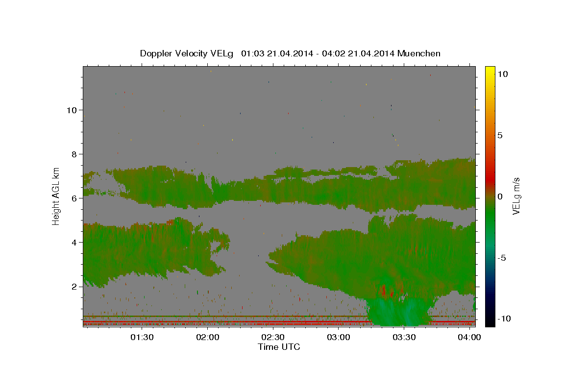
Task: Click the height axis label "8"
Action: pyautogui.click(x=74, y=154)
